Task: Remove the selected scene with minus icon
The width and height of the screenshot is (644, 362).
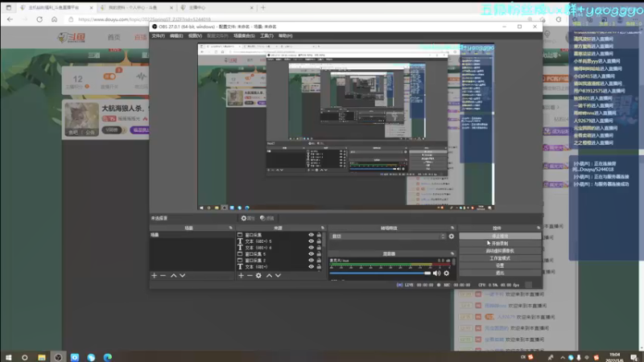Action: [163, 275]
